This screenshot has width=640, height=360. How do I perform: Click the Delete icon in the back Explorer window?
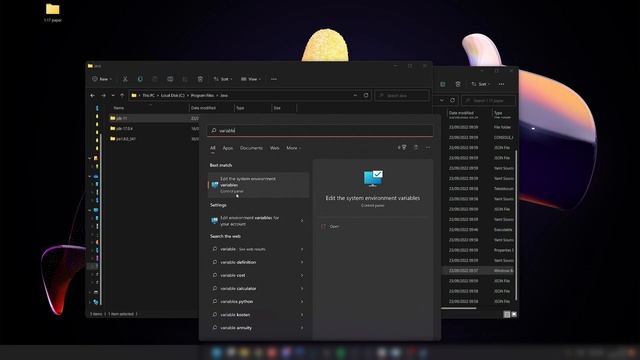pos(458,84)
